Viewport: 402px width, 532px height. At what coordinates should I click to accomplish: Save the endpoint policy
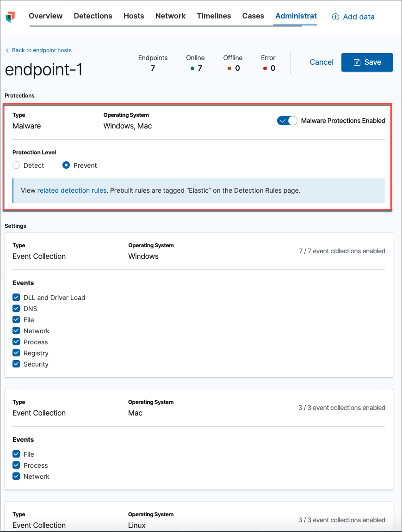point(367,62)
